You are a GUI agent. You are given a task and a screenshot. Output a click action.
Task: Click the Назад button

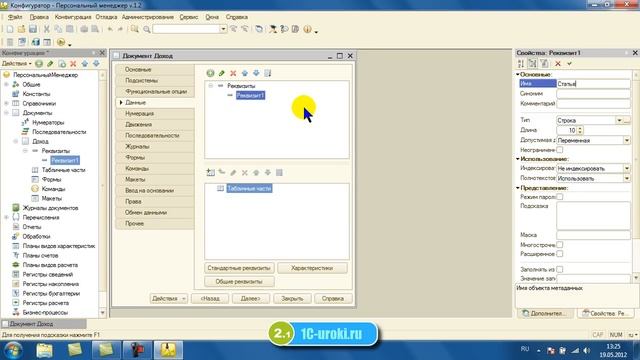[210, 299]
